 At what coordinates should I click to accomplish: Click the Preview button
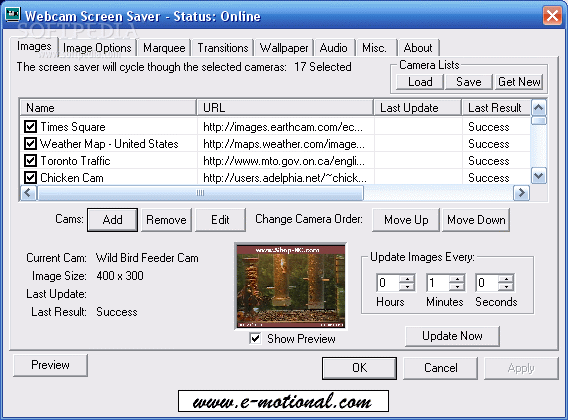point(50,365)
